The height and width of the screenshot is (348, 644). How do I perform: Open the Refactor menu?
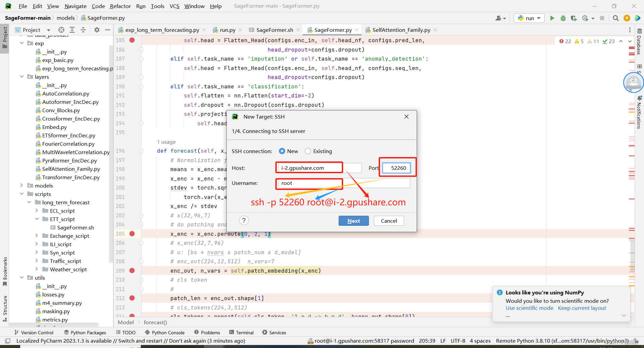(x=120, y=6)
